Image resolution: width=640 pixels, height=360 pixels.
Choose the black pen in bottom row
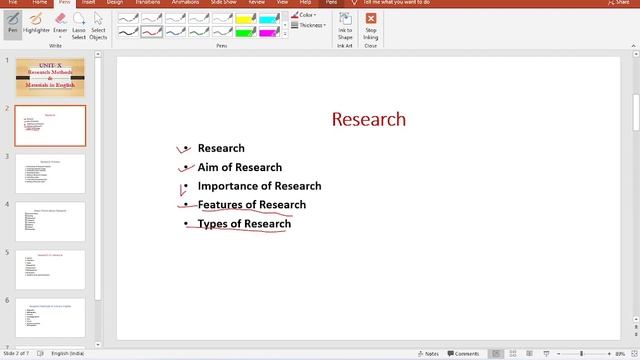click(x=128, y=32)
